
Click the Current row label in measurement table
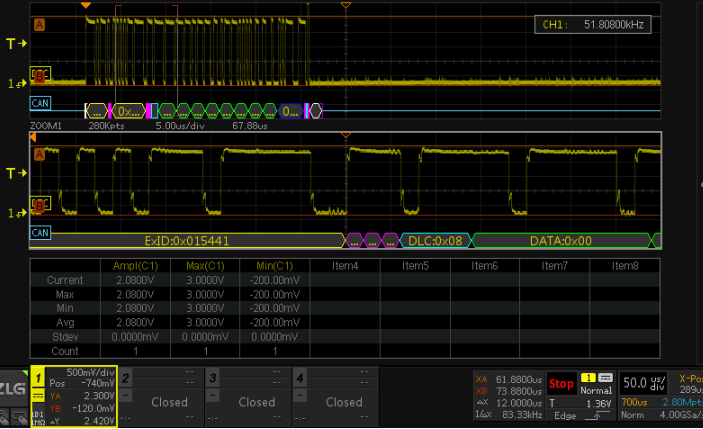(65, 280)
